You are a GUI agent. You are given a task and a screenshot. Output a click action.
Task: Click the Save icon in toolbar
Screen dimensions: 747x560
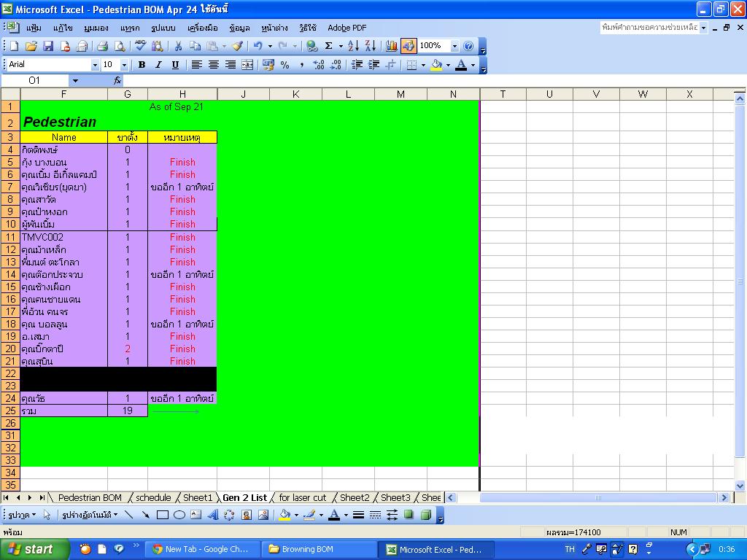point(48,46)
